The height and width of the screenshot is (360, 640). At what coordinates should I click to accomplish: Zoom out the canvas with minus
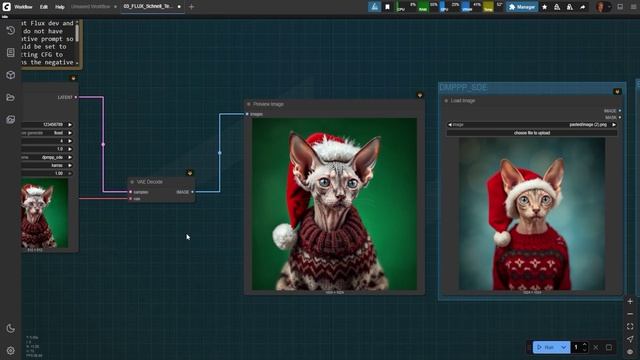tap(630, 314)
